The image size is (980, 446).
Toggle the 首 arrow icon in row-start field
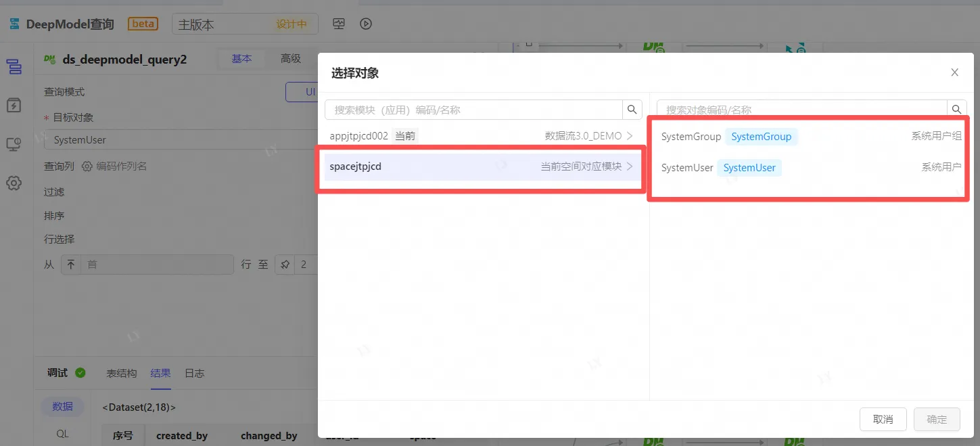click(71, 265)
